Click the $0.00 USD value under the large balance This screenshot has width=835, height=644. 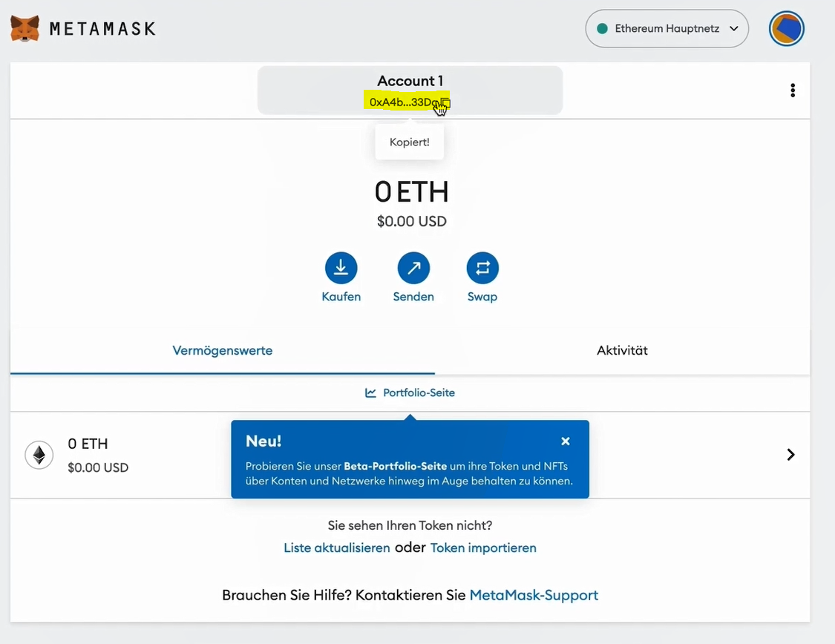pyautogui.click(x=412, y=221)
